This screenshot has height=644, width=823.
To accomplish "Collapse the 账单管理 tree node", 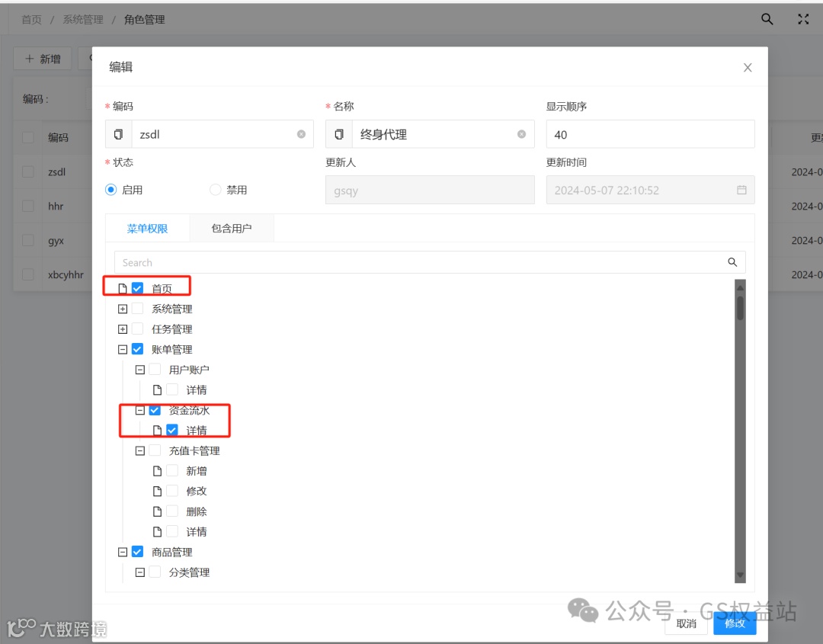I will [x=122, y=350].
